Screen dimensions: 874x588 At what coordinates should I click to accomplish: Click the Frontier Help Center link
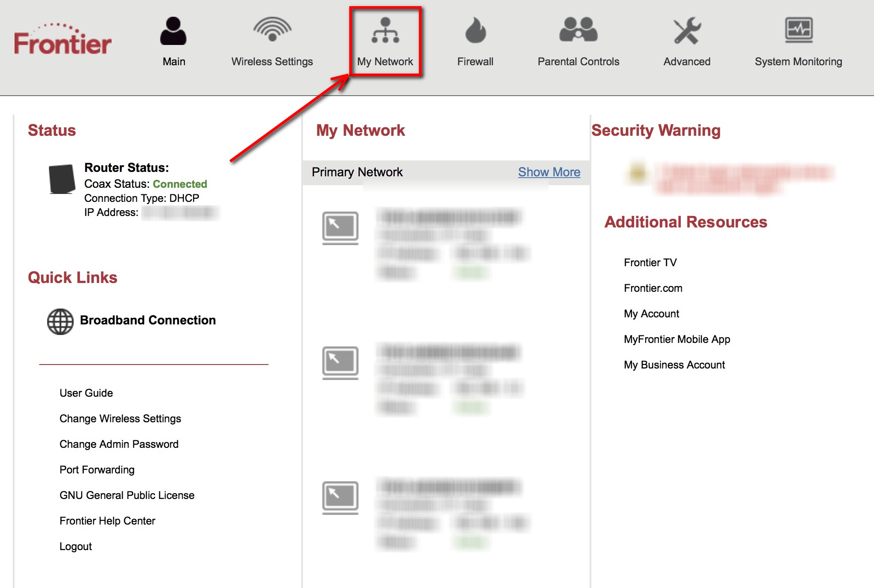coord(102,519)
